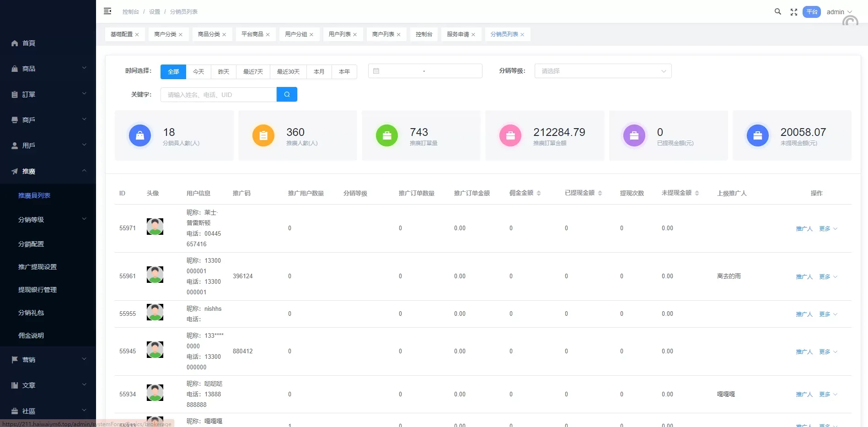Collapse the sidebar with the menu fold icon
The width and height of the screenshot is (868, 427).
[107, 11]
